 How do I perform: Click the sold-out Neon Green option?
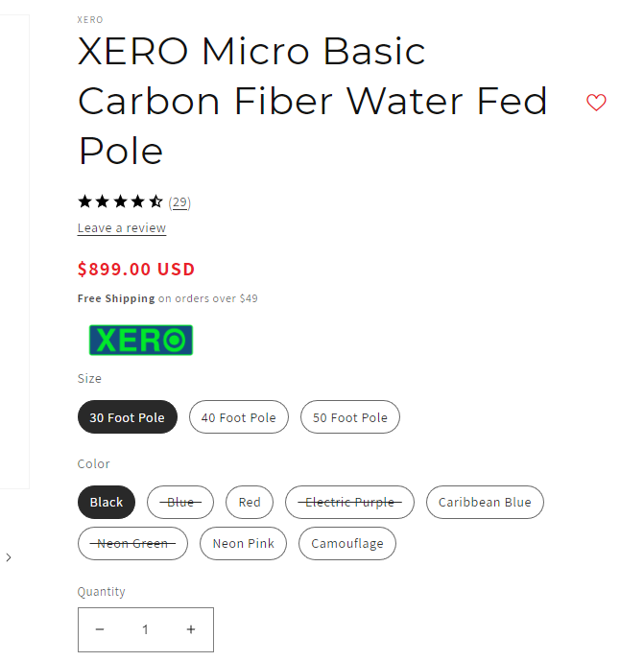(132, 543)
